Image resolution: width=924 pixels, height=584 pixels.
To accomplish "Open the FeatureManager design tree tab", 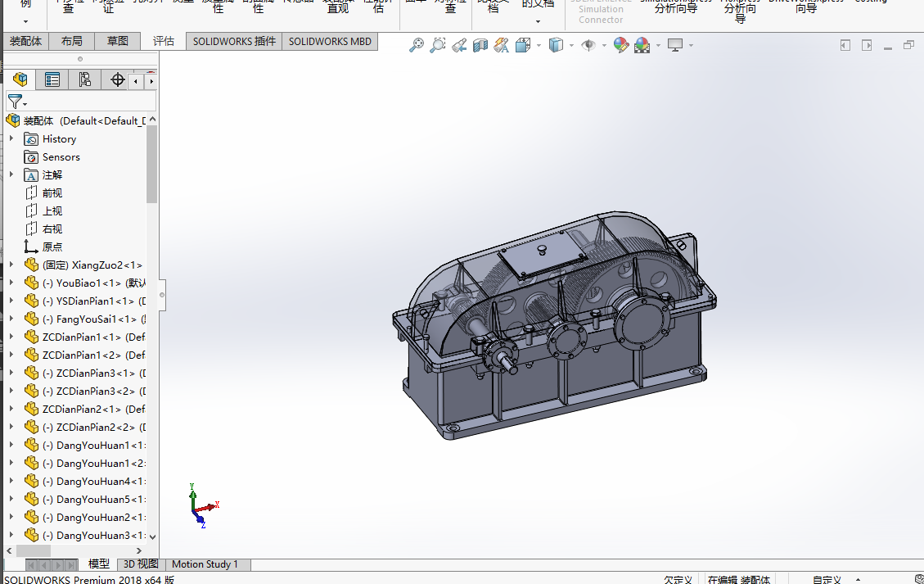I will 20,79.
